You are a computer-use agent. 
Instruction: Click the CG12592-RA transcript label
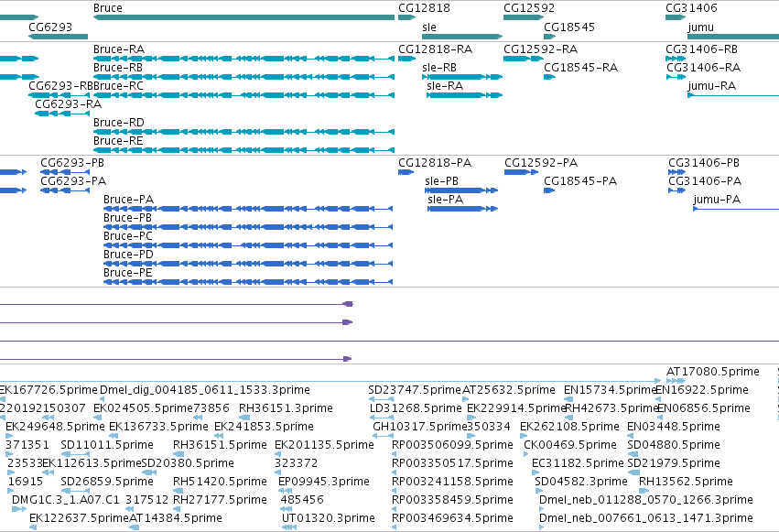click(x=540, y=49)
